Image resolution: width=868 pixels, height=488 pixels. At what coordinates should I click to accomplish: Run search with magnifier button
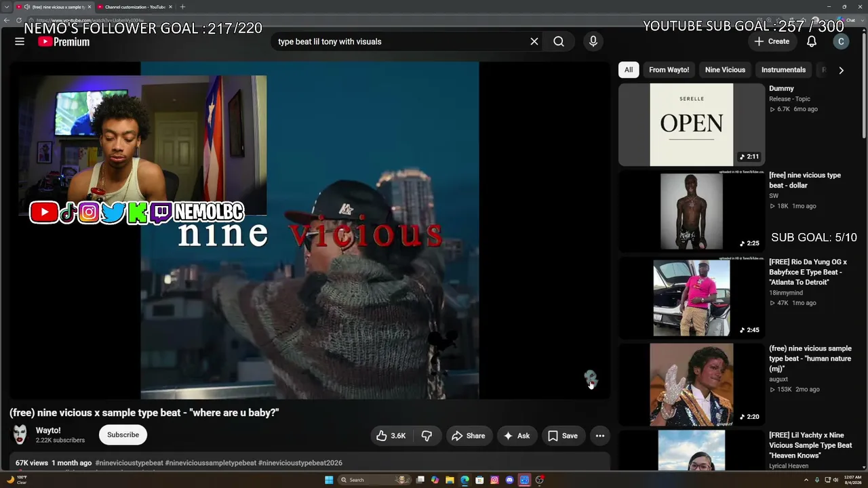(559, 41)
